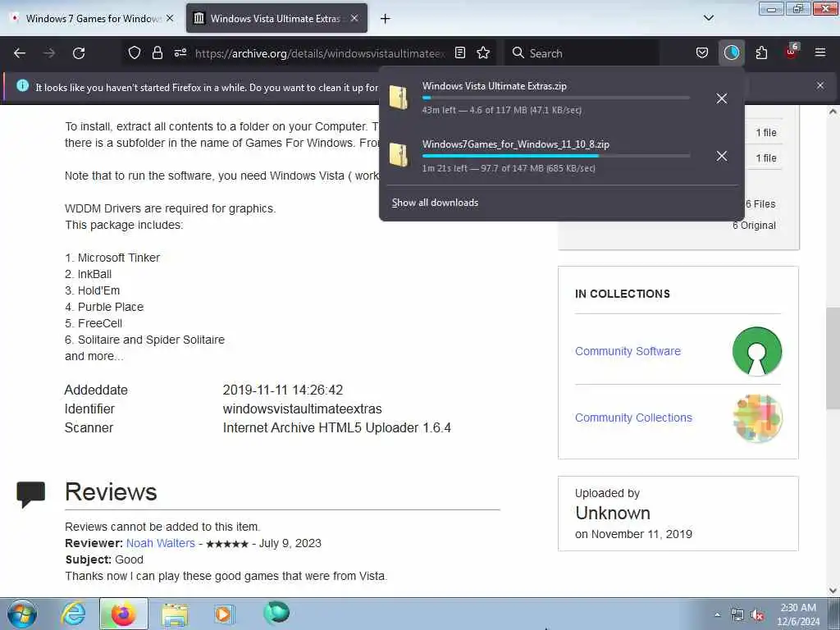Dismiss the Firefox refresh notification bar
Screen dimensions: 840x630
point(820,85)
